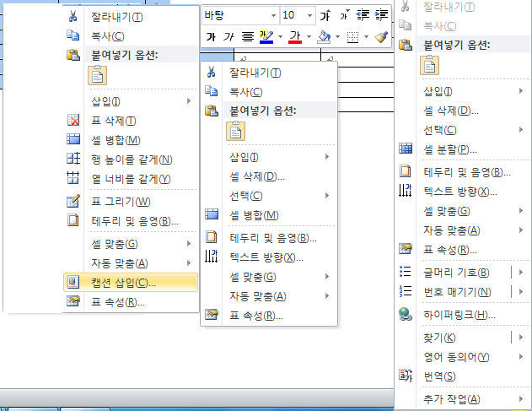Click 표 속성(R) icon in rightmost menu

click(x=406, y=249)
